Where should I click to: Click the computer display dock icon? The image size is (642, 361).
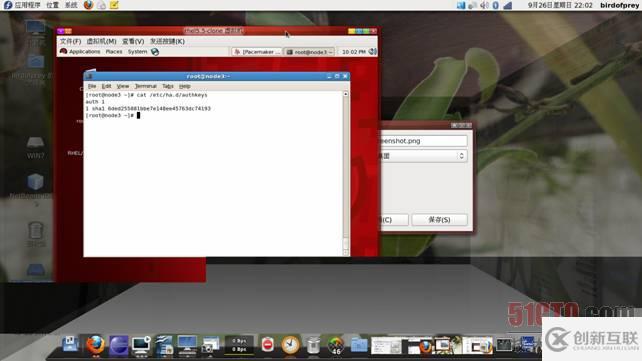coord(187,345)
